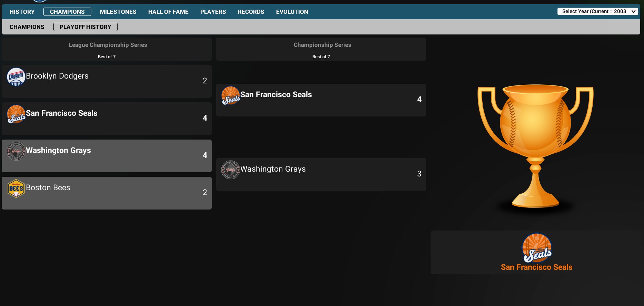Click the golden championship trophy image
The image size is (644, 306).
tap(535, 146)
